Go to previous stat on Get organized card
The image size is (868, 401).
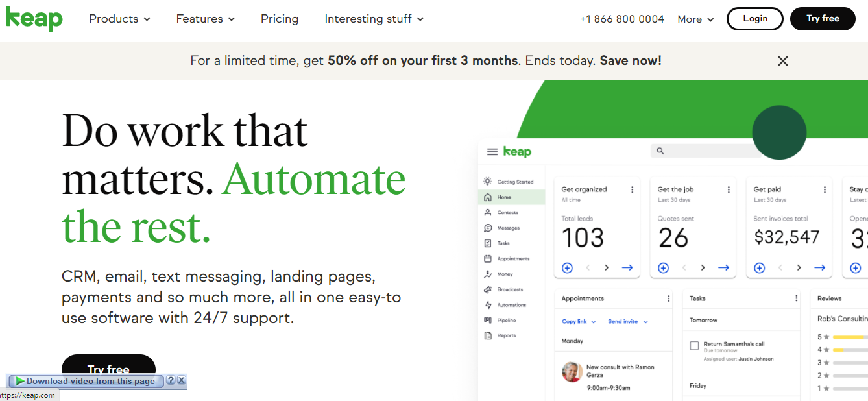click(x=588, y=267)
